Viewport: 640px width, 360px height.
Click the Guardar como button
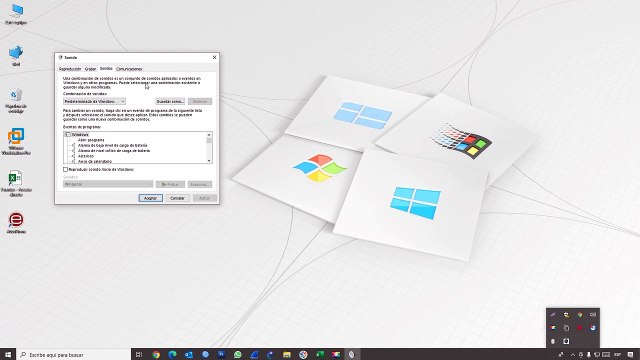pos(170,101)
